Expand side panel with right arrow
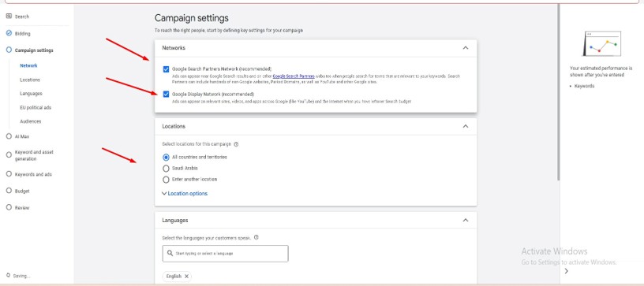The image size is (644, 286). (x=567, y=271)
